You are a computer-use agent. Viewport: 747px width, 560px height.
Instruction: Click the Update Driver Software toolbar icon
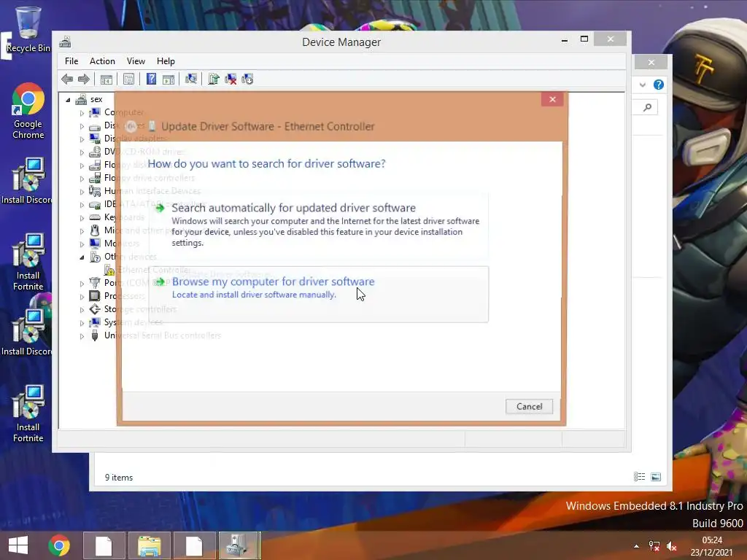(214, 79)
